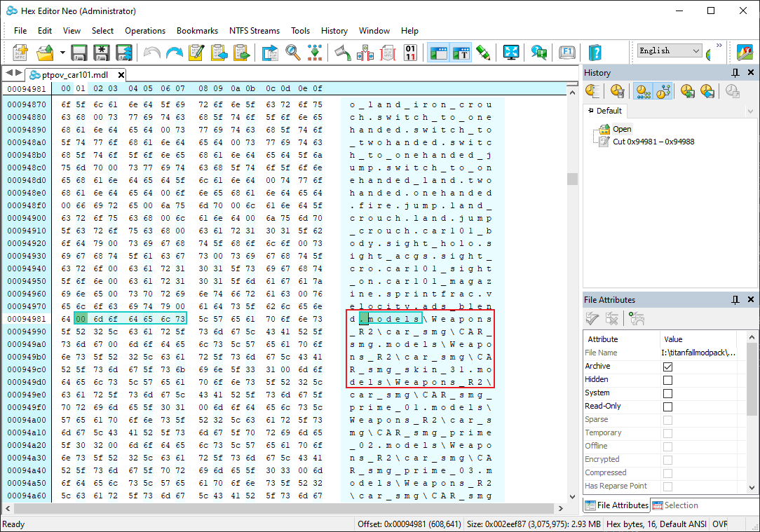760x532 pixels.
Task: Click the blue question mark book icon
Action: (595, 53)
